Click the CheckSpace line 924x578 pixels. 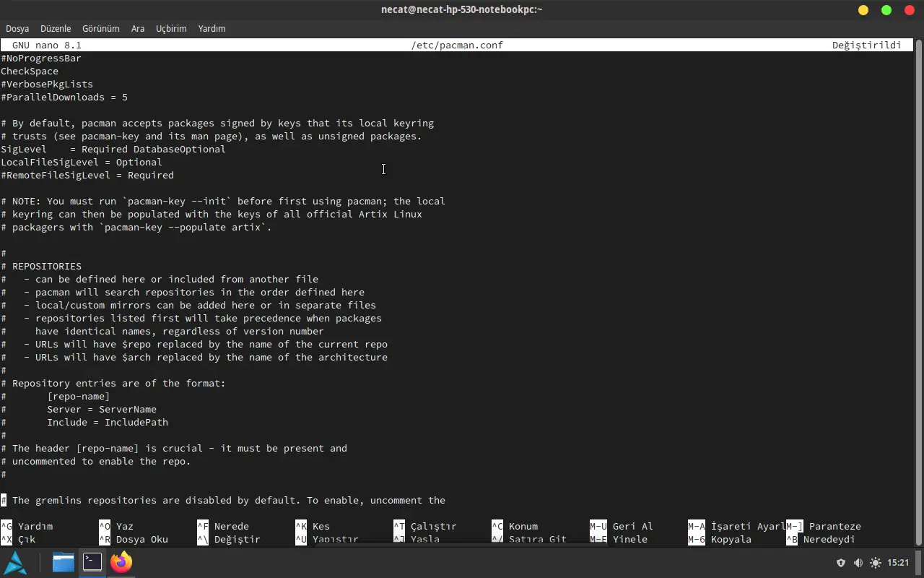click(x=30, y=72)
